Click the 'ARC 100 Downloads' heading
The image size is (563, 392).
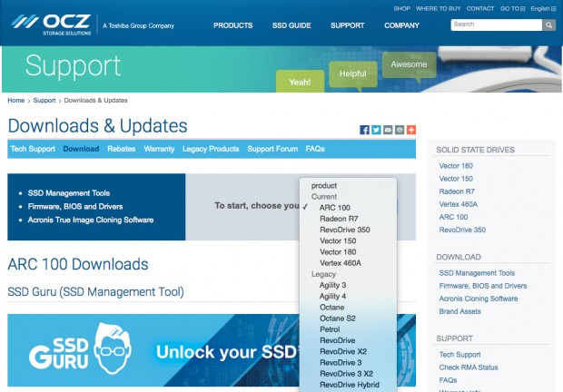pos(78,264)
